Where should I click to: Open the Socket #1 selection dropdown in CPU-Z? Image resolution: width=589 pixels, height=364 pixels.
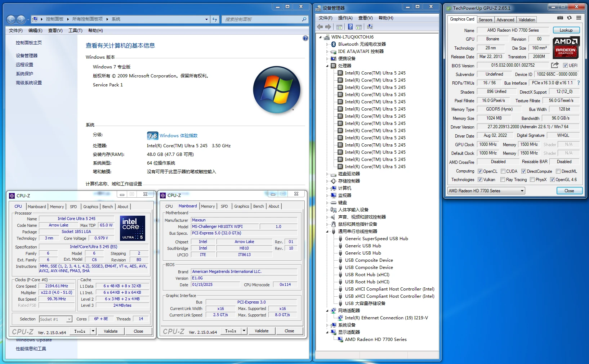[x=56, y=319]
